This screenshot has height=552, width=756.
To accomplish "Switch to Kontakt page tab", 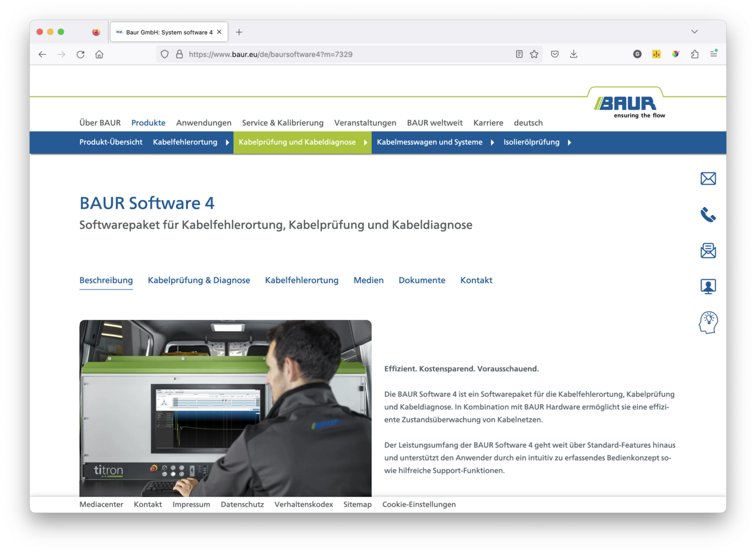I will click(x=477, y=280).
